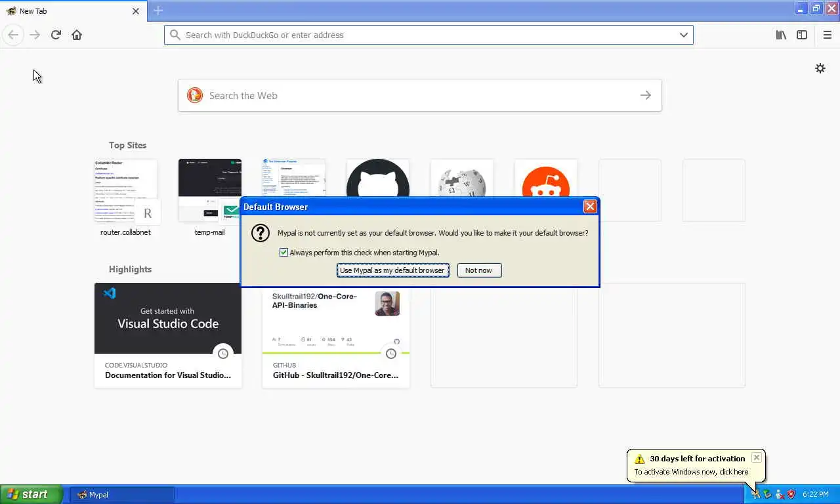Click history clock icon on VS Code card

tap(223, 354)
